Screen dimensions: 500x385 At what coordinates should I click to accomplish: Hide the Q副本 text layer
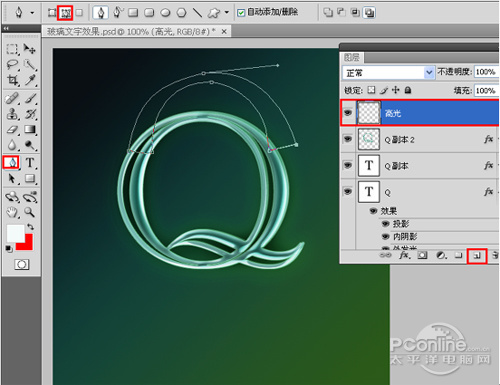pyautogui.click(x=348, y=165)
